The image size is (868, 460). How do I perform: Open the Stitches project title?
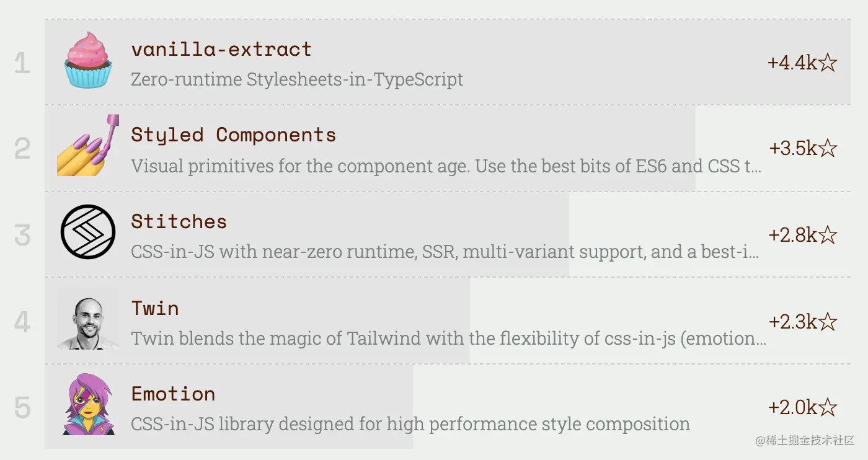[x=179, y=221]
